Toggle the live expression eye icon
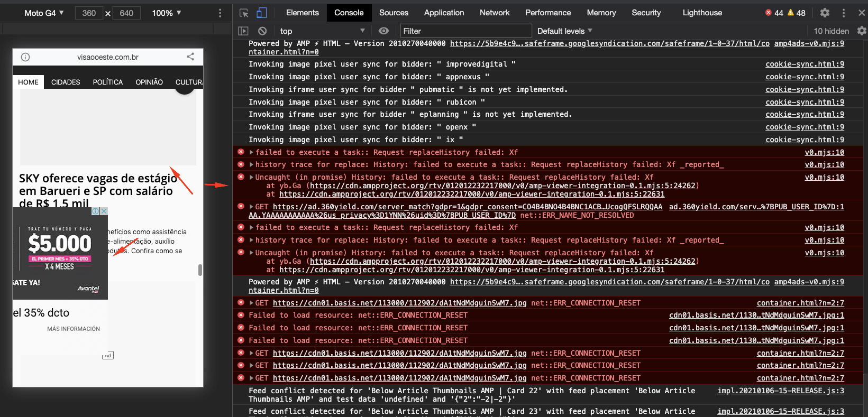 pyautogui.click(x=384, y=31)
